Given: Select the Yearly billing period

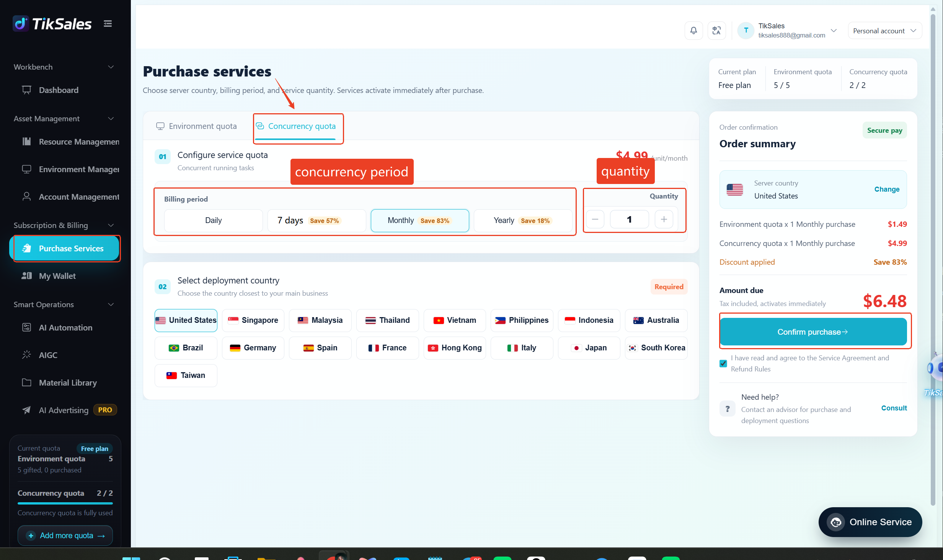Looking at the screenshot, I should 523,220.
